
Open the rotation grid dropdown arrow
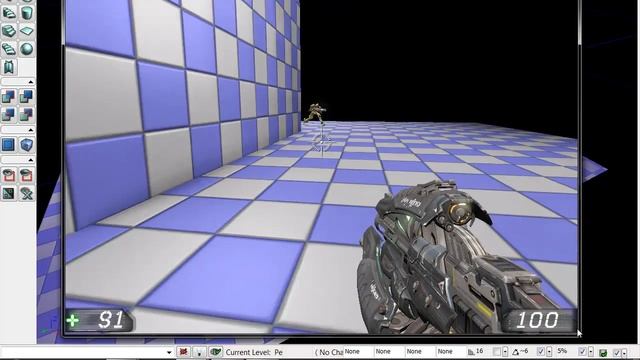(x=549, y=352)
